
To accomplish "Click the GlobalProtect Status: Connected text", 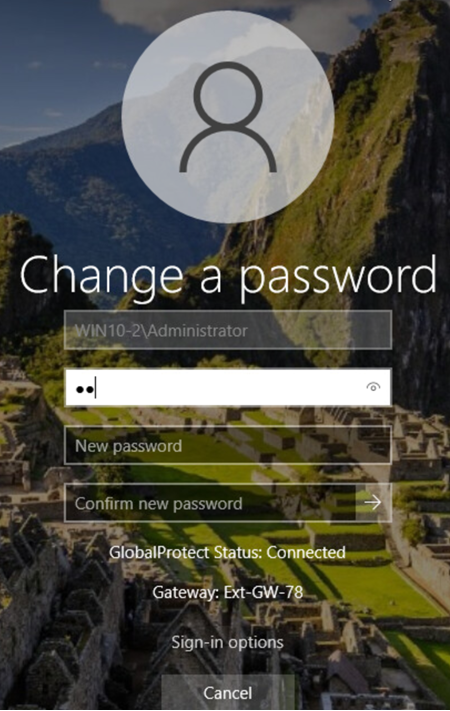I will 227,552.
